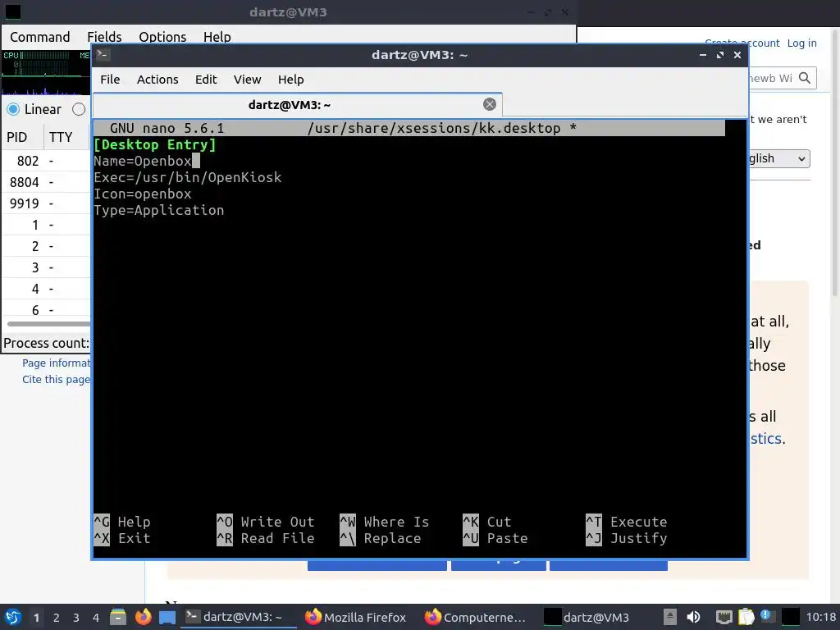Viewport: 840px width, 630px height.
Task: Open the network monitor tray icon
Action: click(x=724, y=617)
